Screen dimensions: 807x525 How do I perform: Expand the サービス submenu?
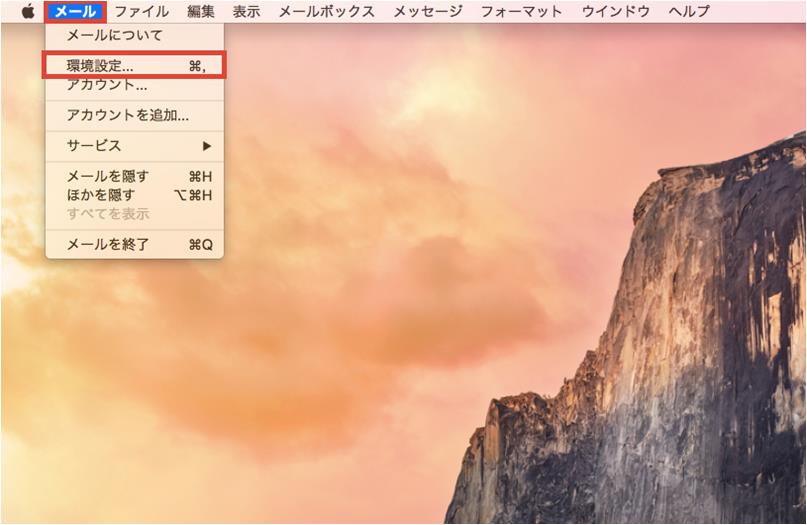pos(134,146)
